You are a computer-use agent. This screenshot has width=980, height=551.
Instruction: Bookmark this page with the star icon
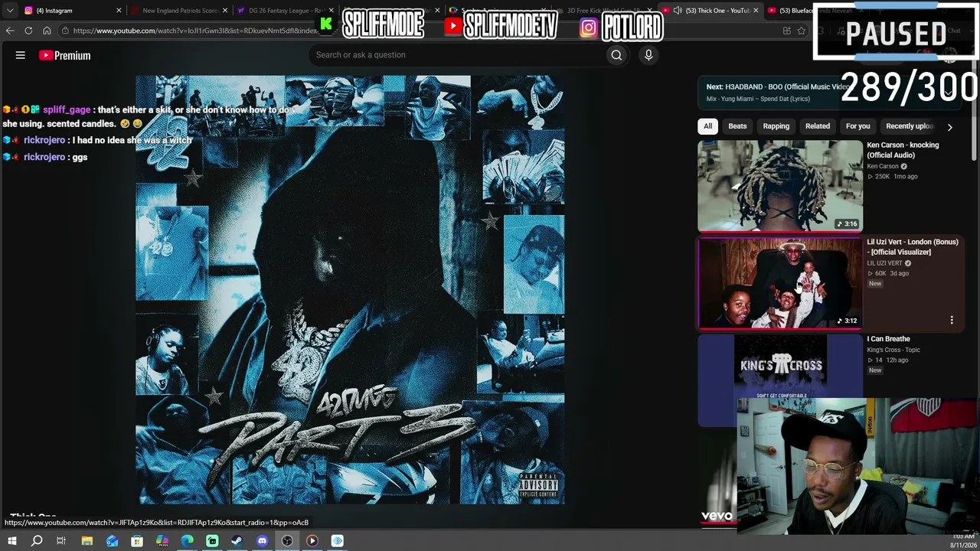[802, 31]
